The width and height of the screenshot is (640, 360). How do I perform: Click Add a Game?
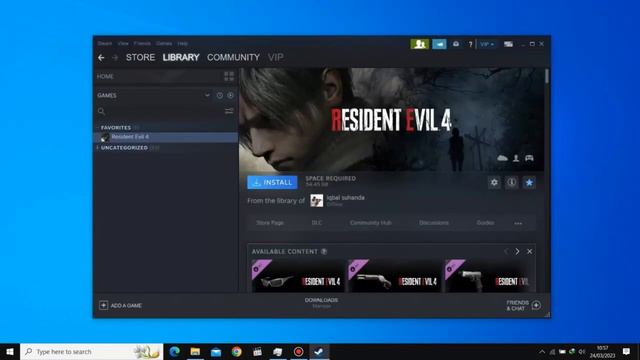120,305
